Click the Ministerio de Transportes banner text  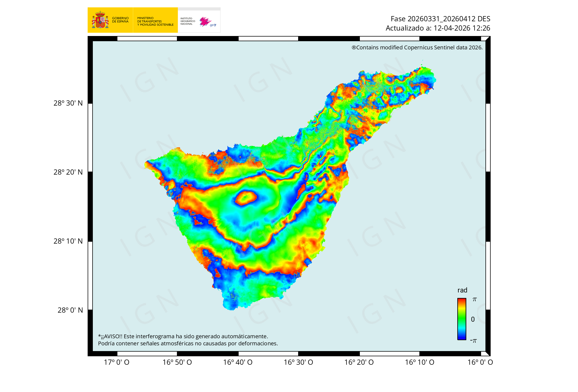pos(155,21)
